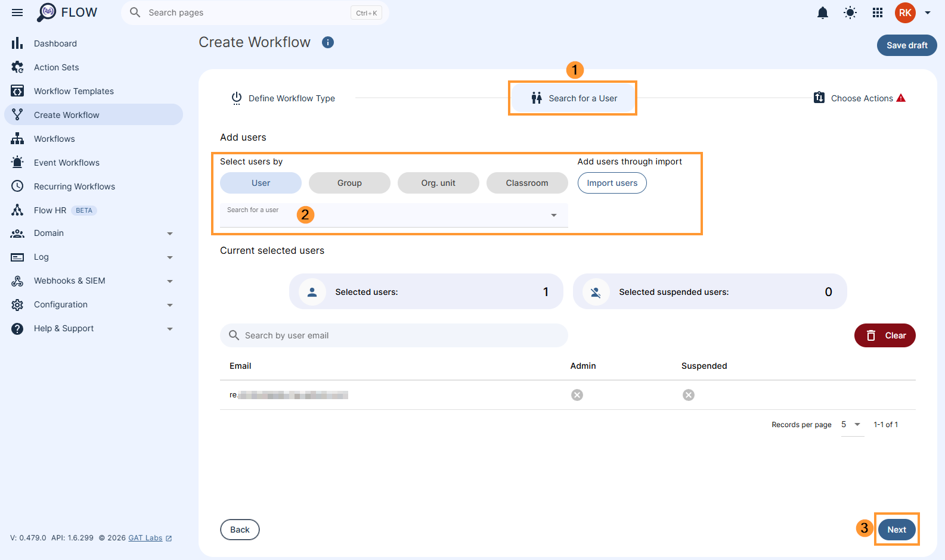
Task: Click the Webhooks & SIEM icon
Action: pos(17,281)
